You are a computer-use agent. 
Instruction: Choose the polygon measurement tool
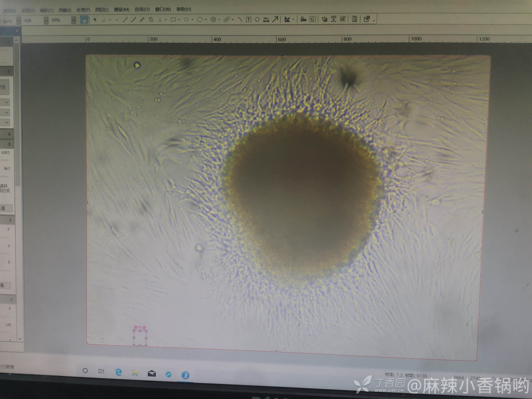tap(257, 19)
